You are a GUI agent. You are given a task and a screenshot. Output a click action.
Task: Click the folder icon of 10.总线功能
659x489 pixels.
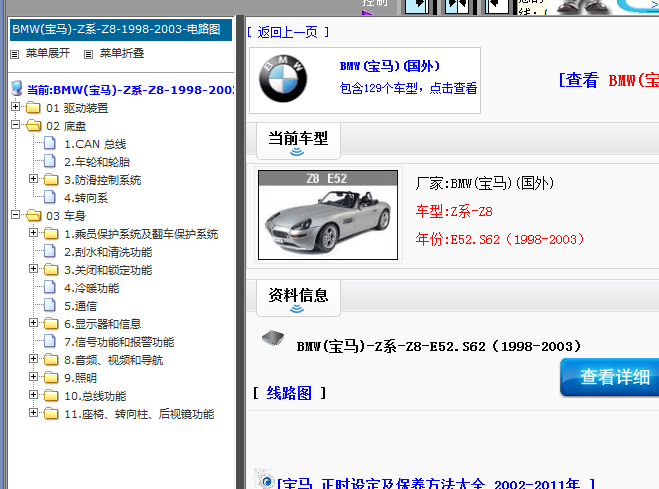[x=51, y=395]
